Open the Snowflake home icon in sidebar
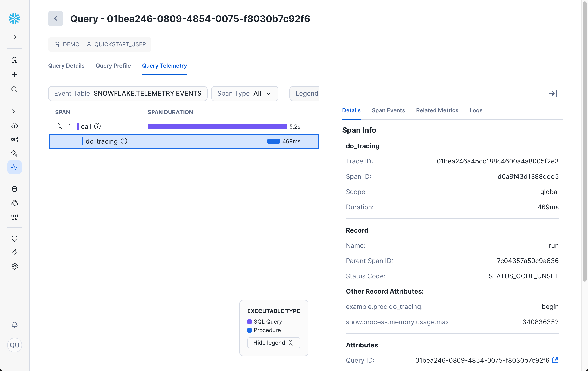Viewport: 588px width, 371px height. pos(15,60)
